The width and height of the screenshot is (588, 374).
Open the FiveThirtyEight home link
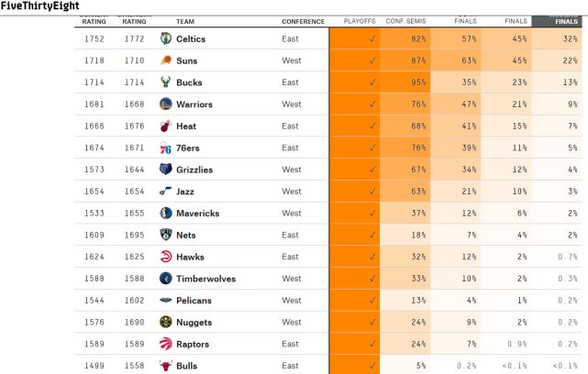[x=39, y=5]
